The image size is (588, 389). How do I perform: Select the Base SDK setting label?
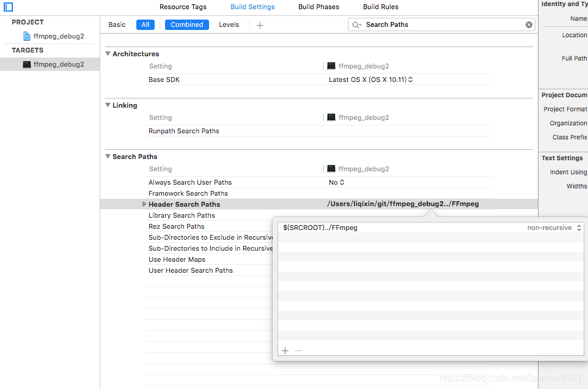[x=164, y=80]
